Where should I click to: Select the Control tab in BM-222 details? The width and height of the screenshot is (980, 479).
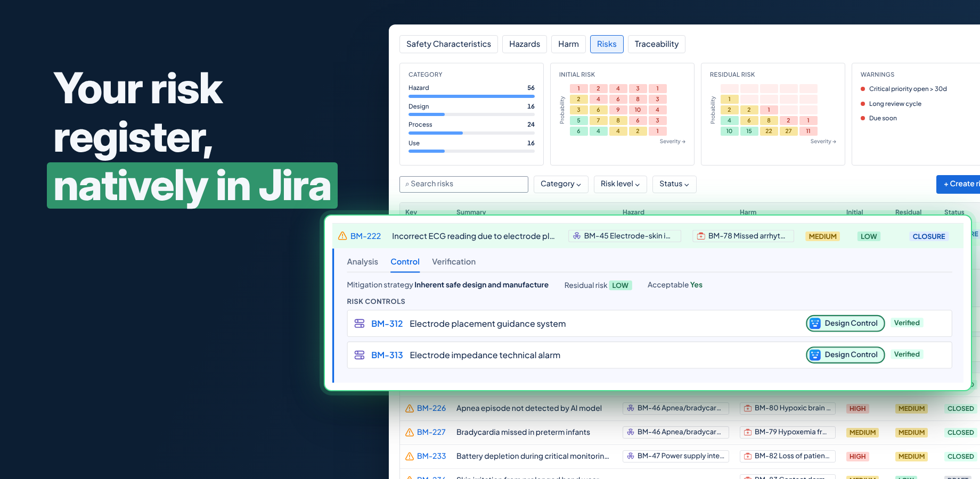point(405,262)
